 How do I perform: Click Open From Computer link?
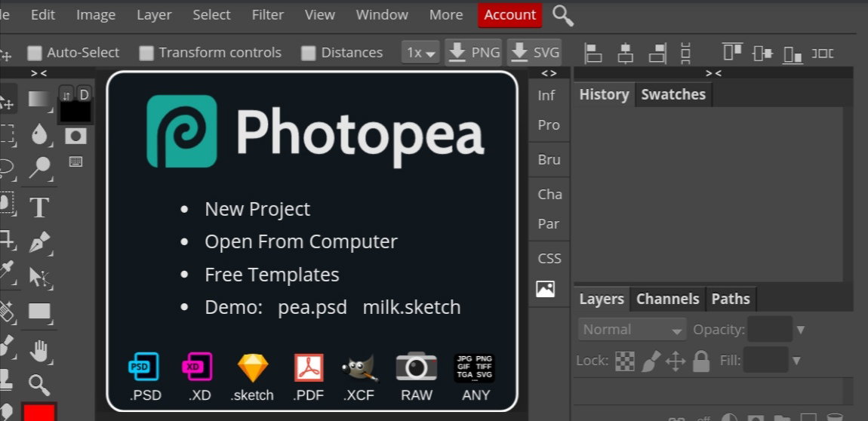(x=301, y=241)
